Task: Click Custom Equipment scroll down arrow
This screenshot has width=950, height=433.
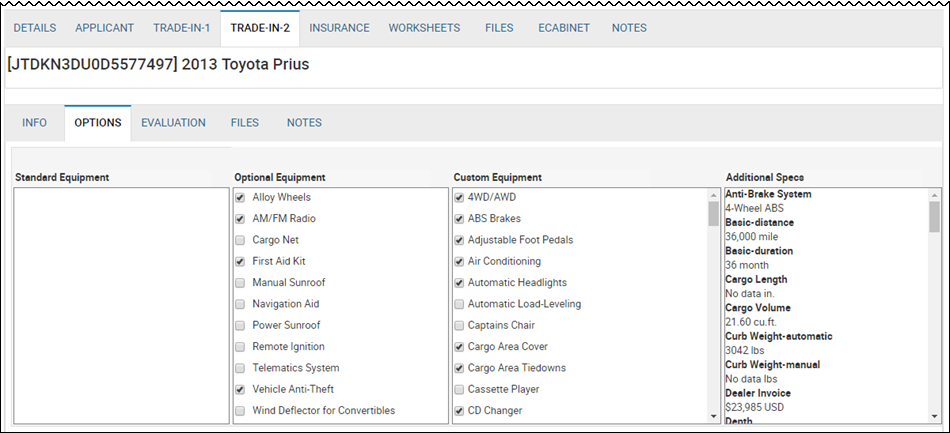Action: coord(713,417)
